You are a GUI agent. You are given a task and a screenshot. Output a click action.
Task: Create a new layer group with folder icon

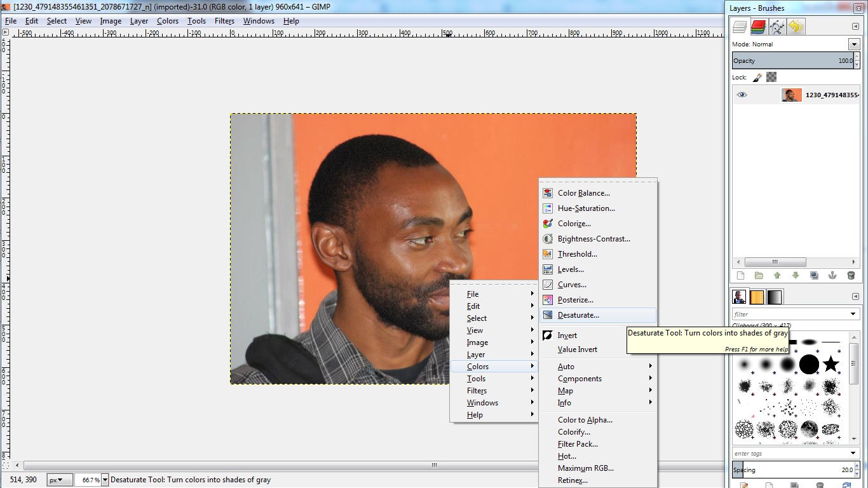click(x=759, y=276)
